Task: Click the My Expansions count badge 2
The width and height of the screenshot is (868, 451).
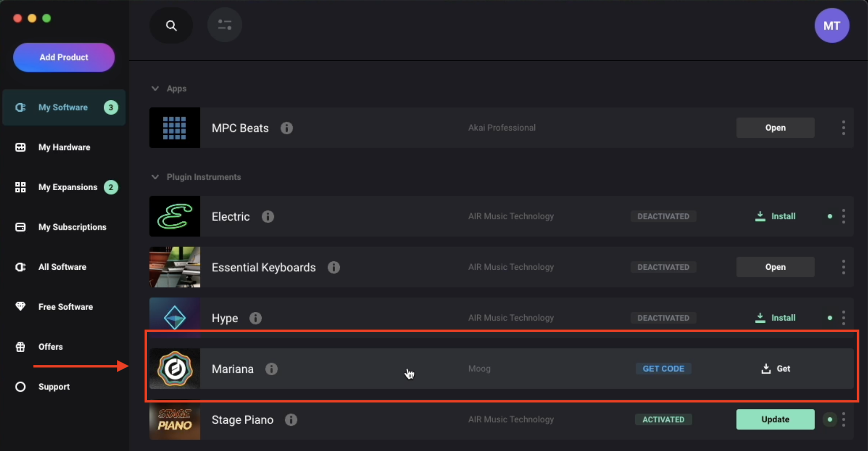Action: [x=111, y=187]
